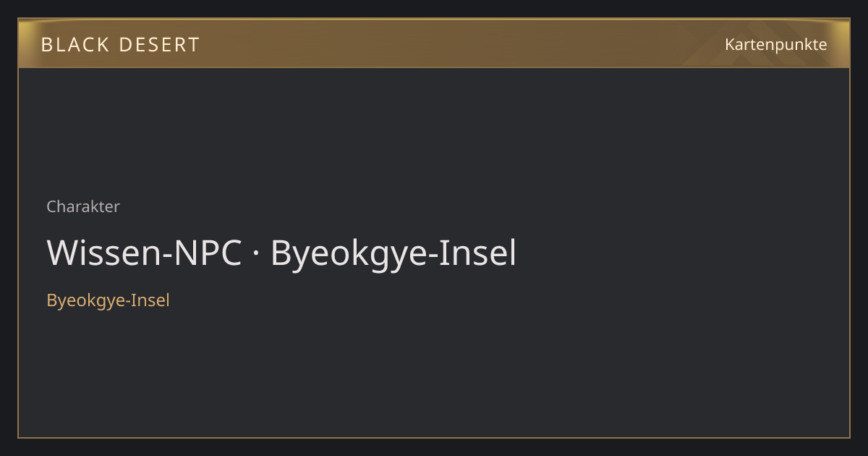Image resolution: width=868 pixels, height=456 pixels.
Task: Click the BLACK DESERT header title
Action: pyautogui.click(x=120, y=45)
